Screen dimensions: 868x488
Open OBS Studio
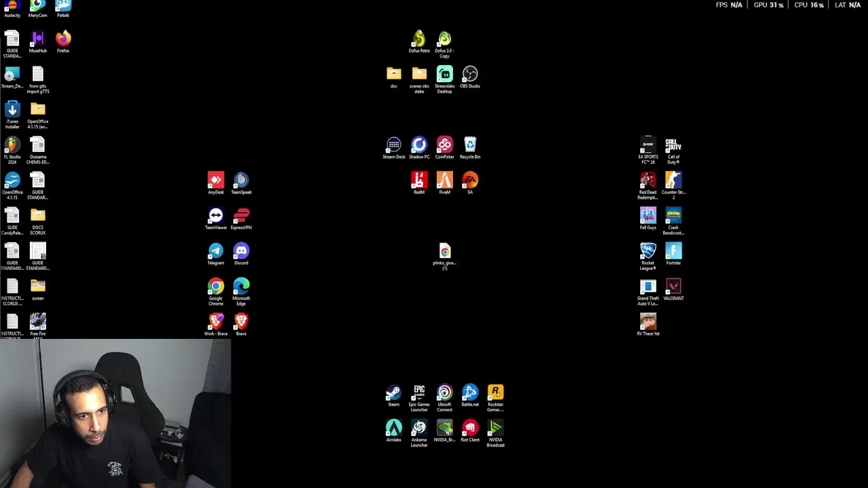tap(470, 77)
